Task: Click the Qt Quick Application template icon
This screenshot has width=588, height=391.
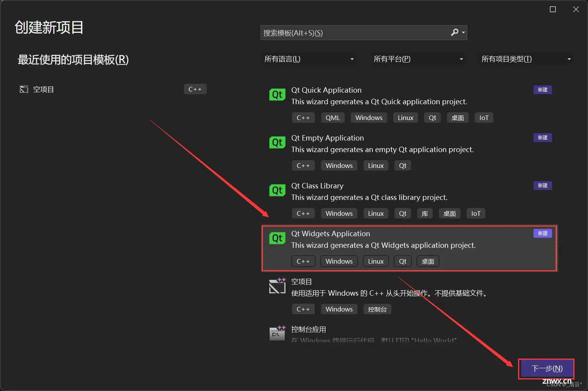Action: (277, 95)
